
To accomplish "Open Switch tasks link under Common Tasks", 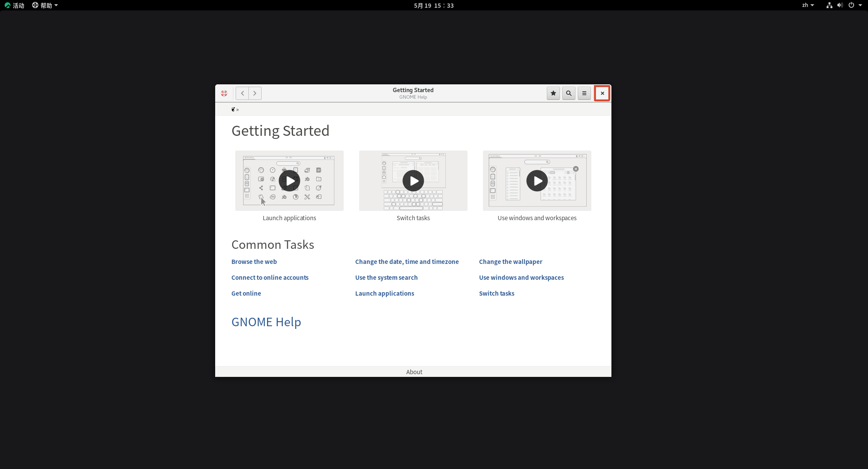I will (497, 294).
